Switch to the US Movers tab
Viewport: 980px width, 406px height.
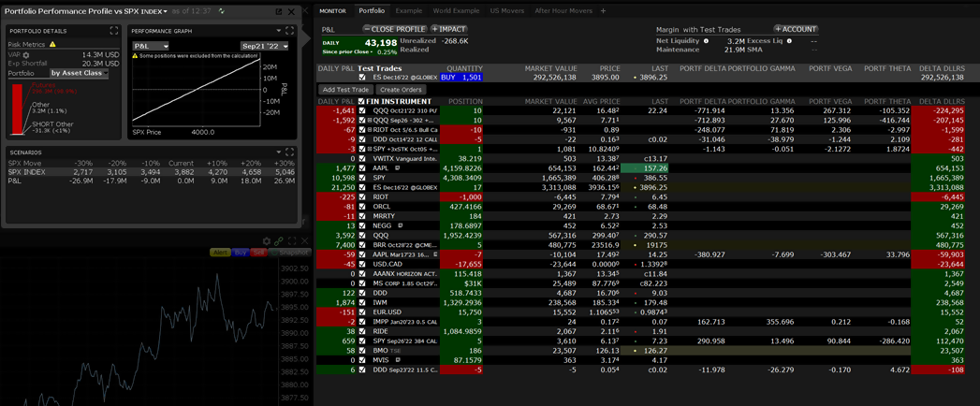(x=507, y=11)
